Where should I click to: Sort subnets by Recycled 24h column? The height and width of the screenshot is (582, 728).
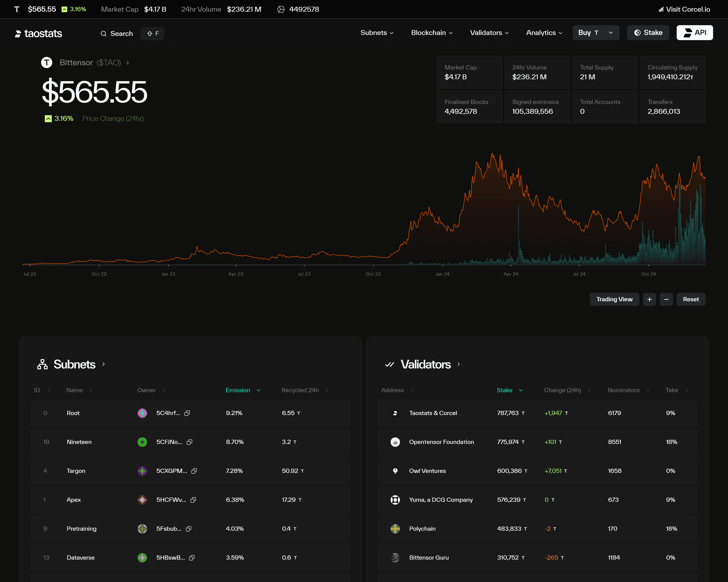(305, 390)
